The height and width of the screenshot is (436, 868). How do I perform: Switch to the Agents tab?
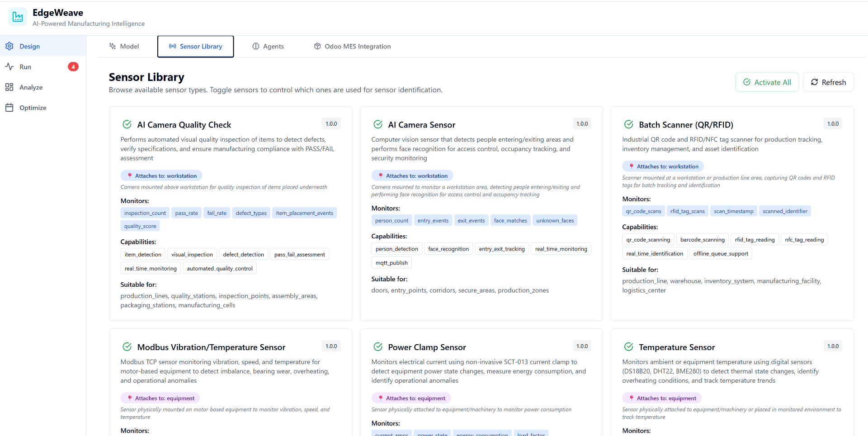pos(268,46)
